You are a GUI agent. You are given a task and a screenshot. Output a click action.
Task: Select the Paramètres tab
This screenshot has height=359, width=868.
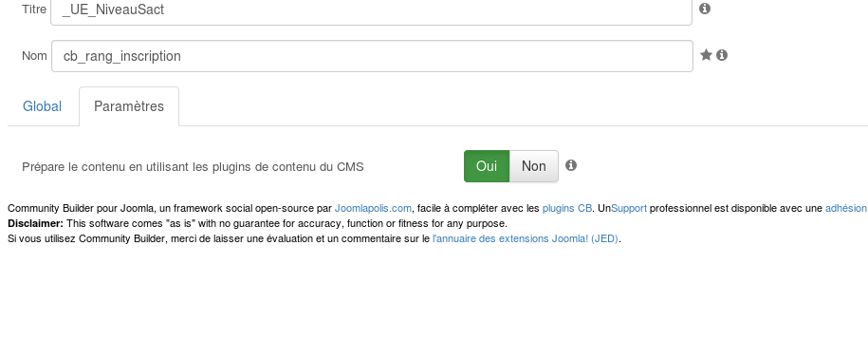coord(129,106)
